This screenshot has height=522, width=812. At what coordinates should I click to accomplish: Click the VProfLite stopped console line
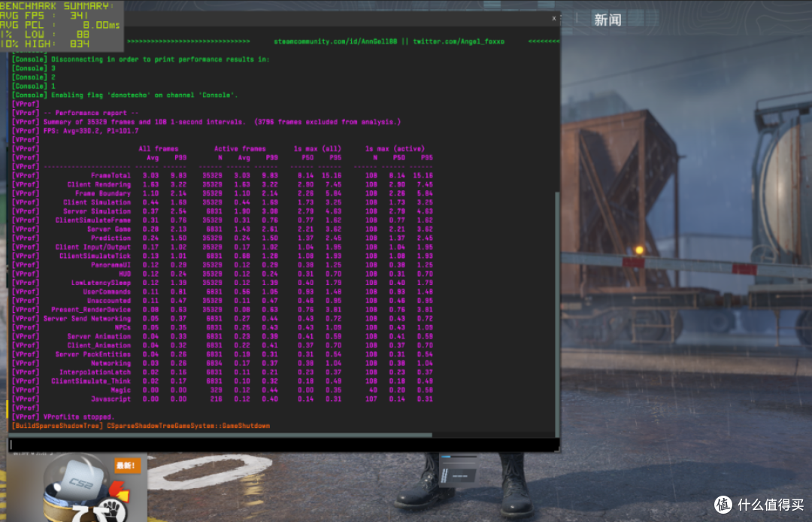79,417
